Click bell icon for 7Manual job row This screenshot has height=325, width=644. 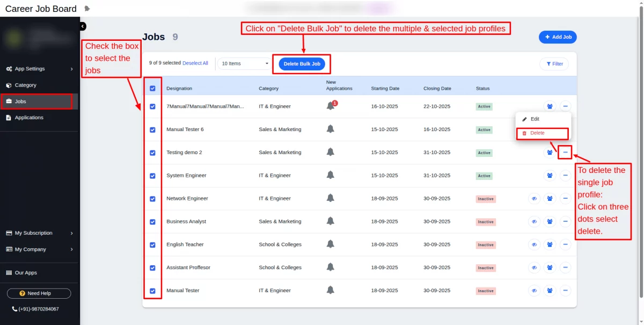(x=331, y=106)
